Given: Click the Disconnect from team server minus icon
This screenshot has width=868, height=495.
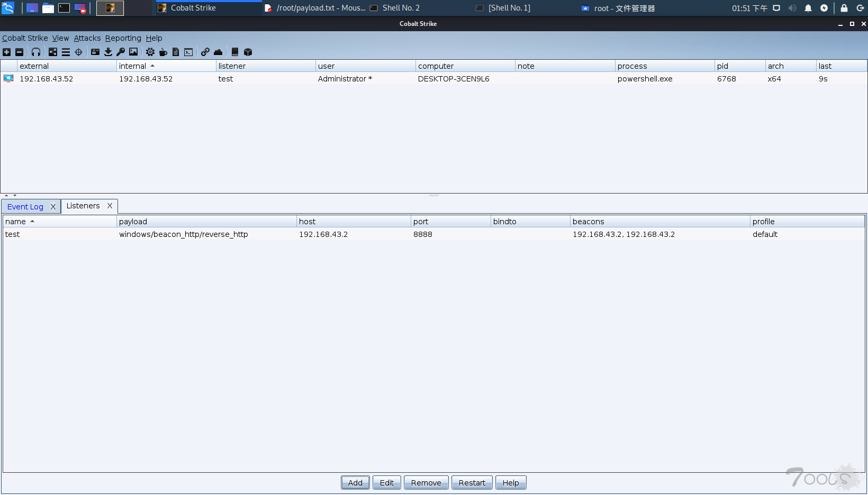Looking at the screenshot, I should pyautogui.click(x=20, y=52).
